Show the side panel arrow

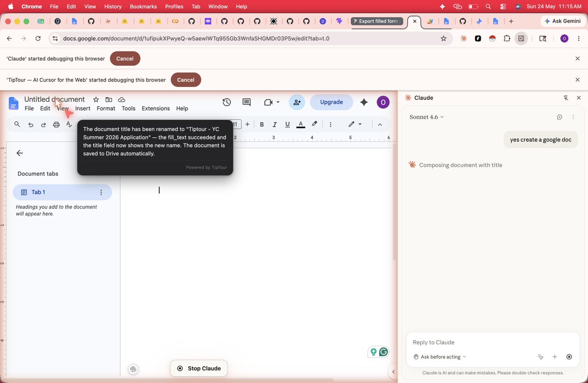[393, 372]
